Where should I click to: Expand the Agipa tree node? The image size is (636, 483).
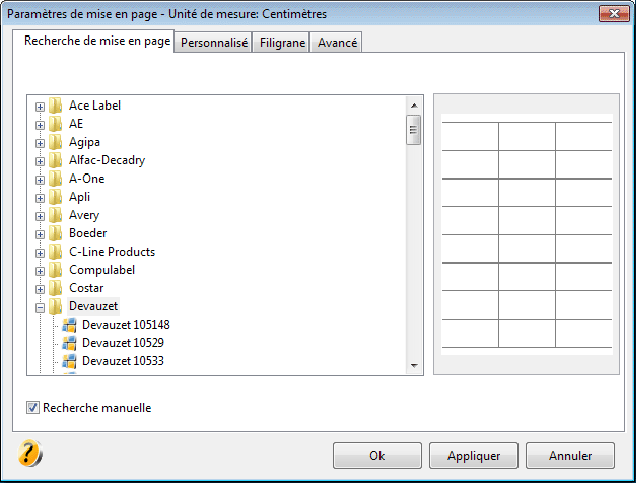point(40,144)
